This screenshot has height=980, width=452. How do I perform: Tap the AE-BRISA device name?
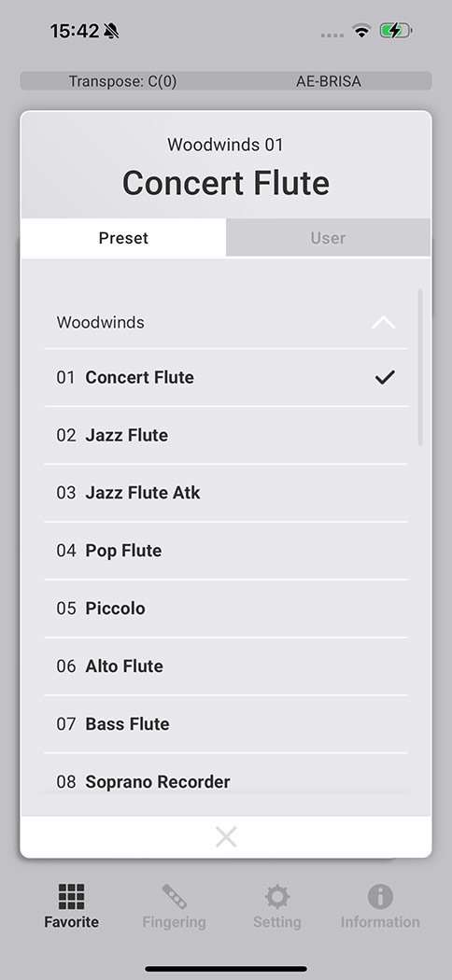pos(328,81)
